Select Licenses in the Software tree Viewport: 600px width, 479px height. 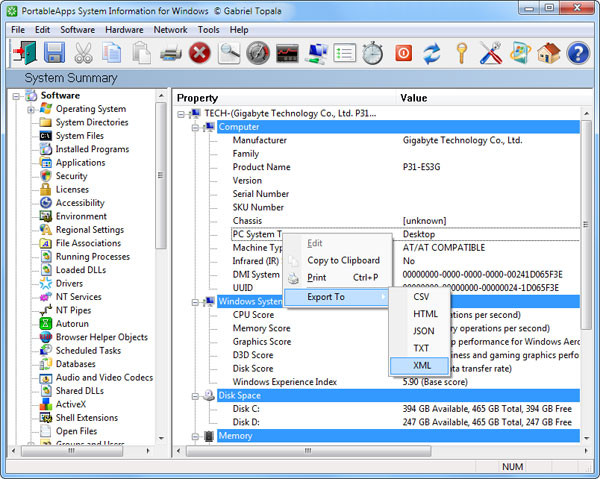pyautogui.click(x=72, y=189)
